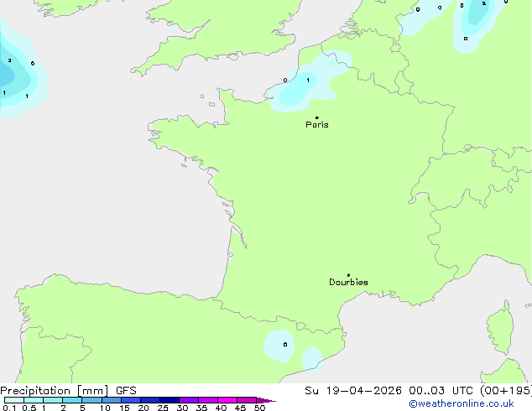Click the Dourbies town label

tap(348, 282)
